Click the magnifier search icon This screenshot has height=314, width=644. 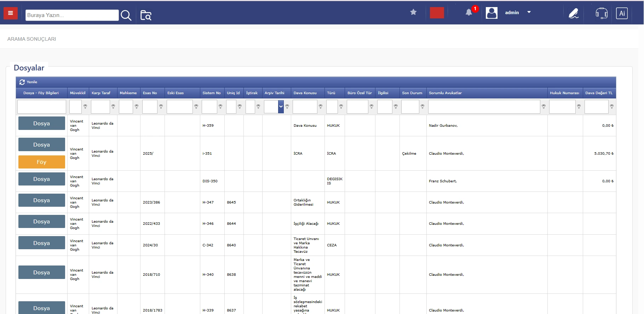point(126,15)
